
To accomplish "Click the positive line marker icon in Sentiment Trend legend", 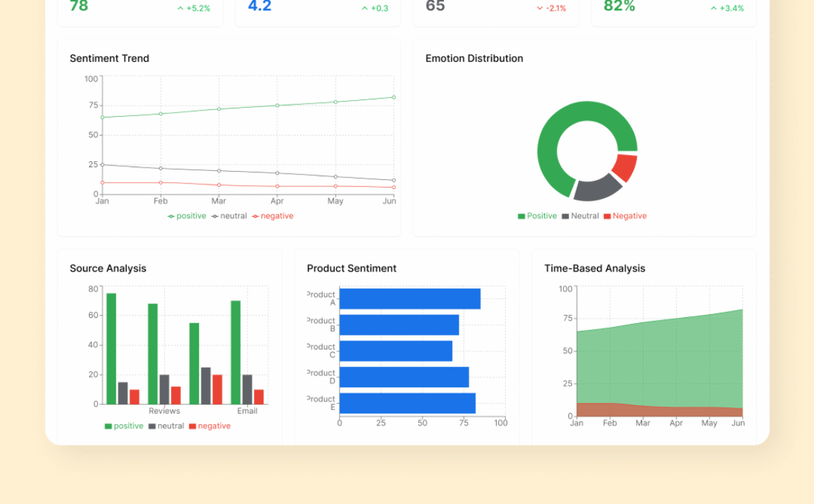I will [171, 216].
